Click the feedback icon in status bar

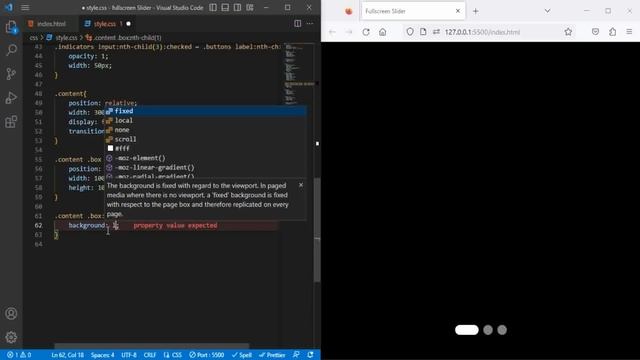click(296, 355)
